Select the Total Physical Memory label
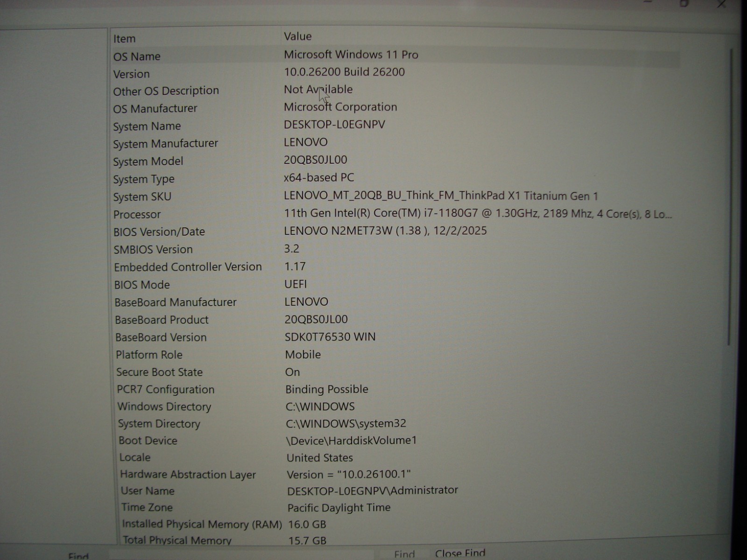Screen dimensions: 747x560 click(x=177, y=540)
